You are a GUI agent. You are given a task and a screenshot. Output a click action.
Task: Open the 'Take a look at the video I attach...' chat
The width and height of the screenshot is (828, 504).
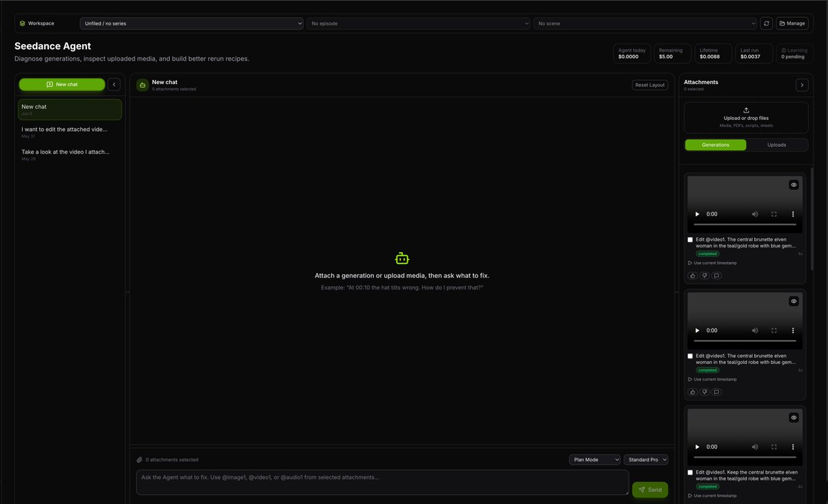(x=70, y=154)
